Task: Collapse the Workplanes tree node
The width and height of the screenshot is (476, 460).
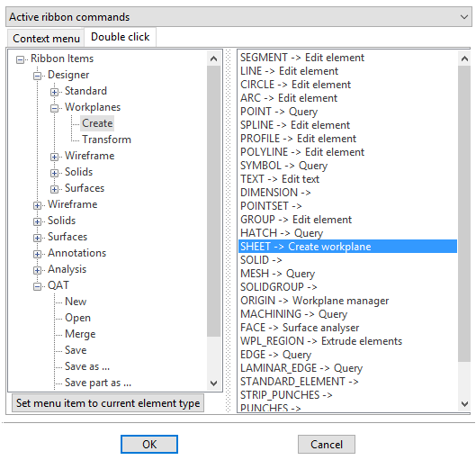Action: [54, 108]
